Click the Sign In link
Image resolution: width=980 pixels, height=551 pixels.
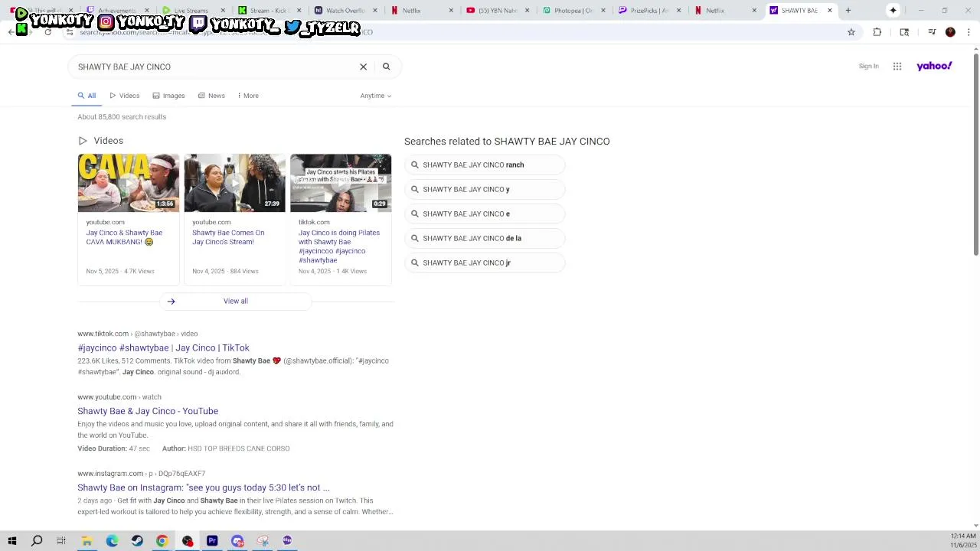pyautogui.click(x=868, y=67)
